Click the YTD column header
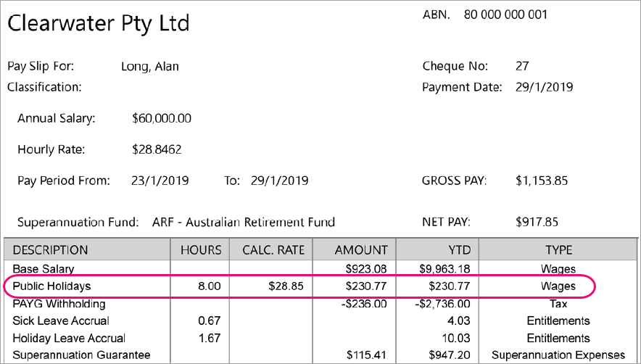The image size is (641, 364). (x=459, y=250)
